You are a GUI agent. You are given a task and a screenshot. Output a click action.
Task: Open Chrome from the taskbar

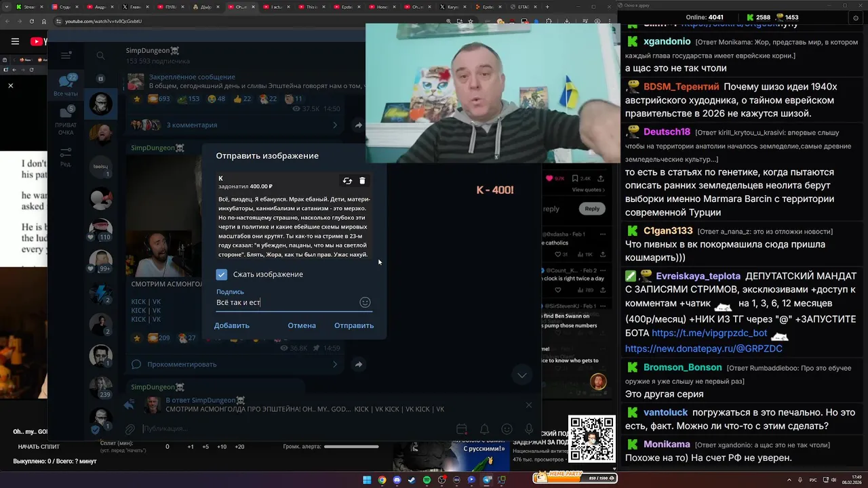coord(382,480)
